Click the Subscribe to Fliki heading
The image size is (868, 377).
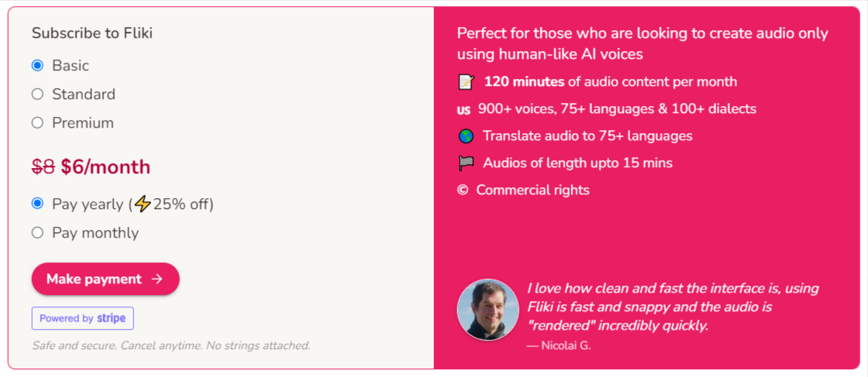92,33
